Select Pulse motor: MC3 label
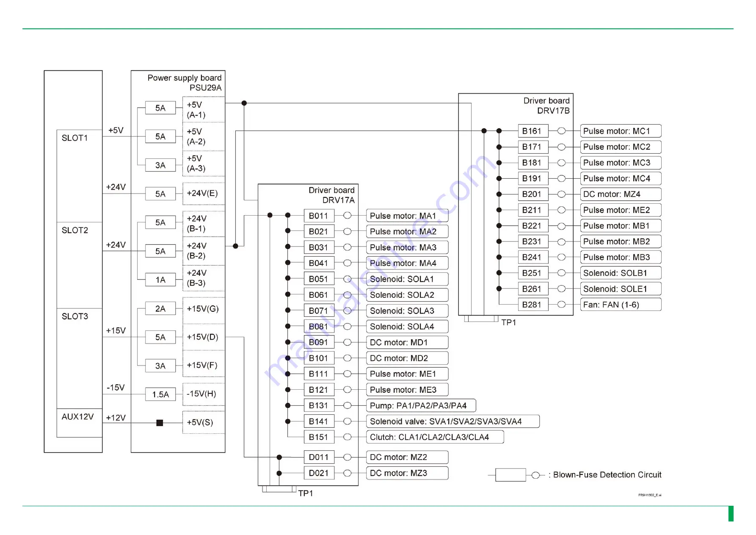 tap(617, 163)
